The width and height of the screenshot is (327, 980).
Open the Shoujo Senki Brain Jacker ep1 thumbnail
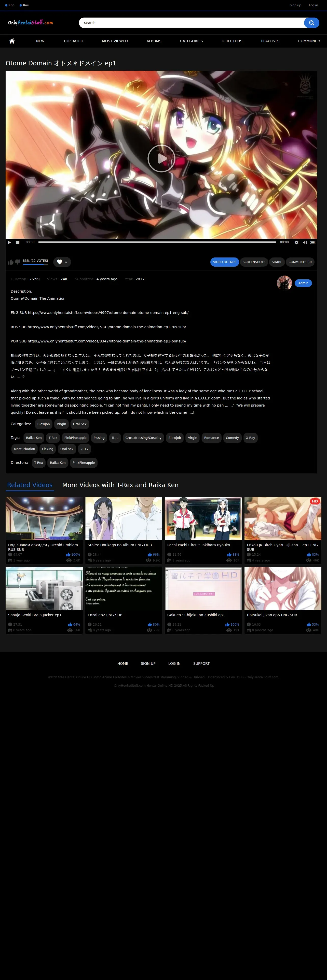(x=44, y=588)
